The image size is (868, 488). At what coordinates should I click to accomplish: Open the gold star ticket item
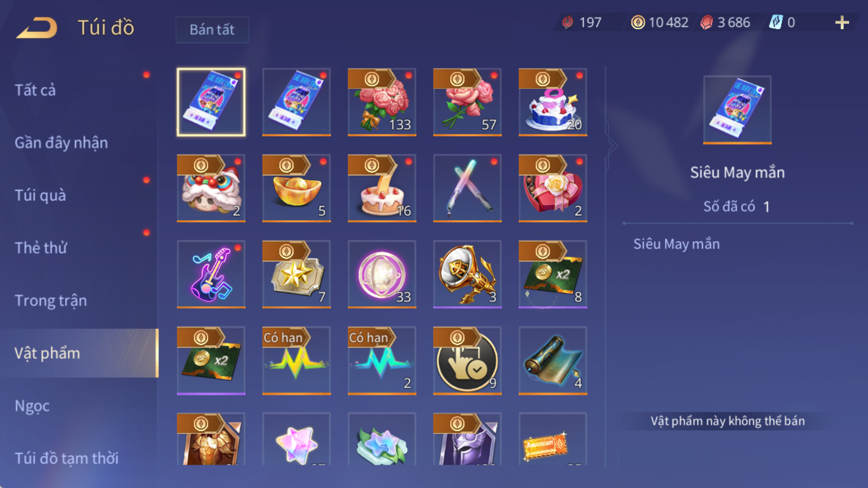click(x=296, y=274)
